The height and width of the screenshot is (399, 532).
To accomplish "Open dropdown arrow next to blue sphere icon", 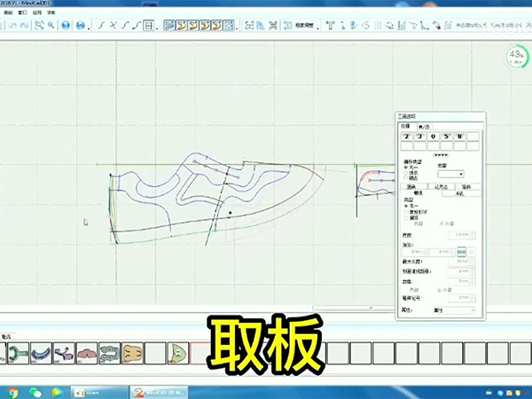I will tap(89, 27).
